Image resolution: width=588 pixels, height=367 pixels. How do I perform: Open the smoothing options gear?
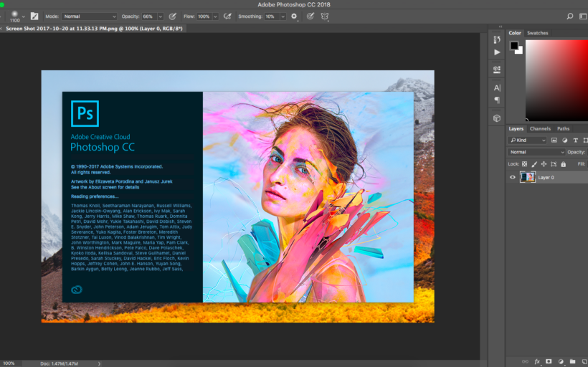[293, 16]
